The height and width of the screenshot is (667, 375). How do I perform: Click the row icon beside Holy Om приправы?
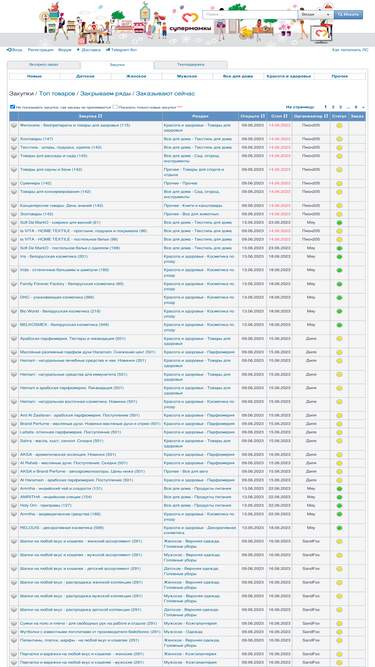tap(14, 506)
